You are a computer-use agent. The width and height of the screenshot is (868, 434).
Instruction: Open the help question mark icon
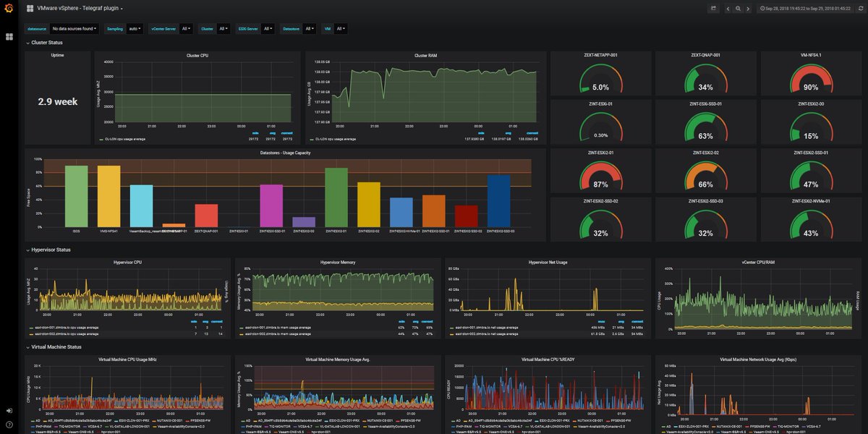(9, 425)
